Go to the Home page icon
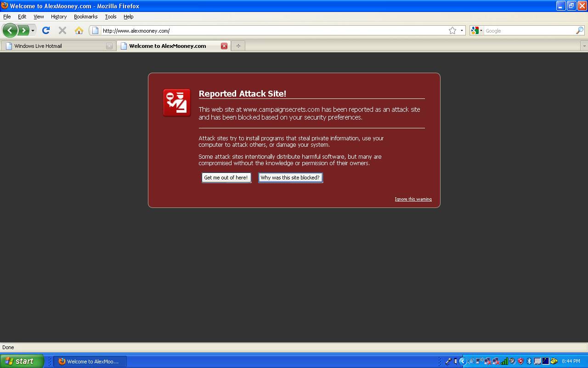The image size is (588, 368). [x=79, y=30]
